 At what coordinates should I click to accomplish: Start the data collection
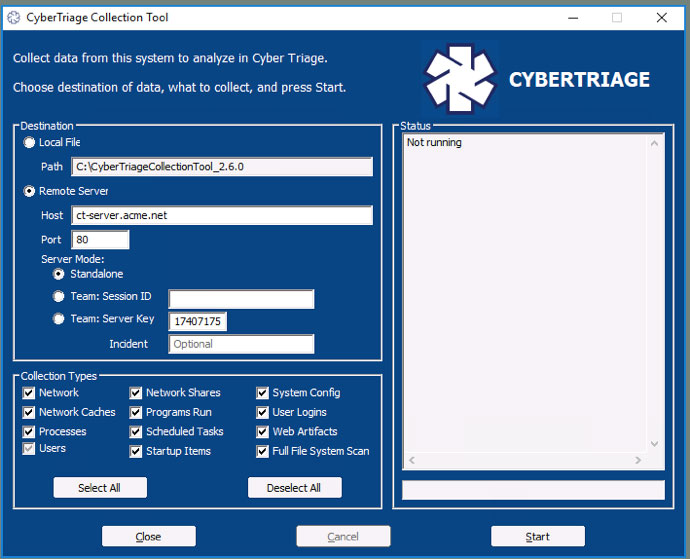(538, 537)
